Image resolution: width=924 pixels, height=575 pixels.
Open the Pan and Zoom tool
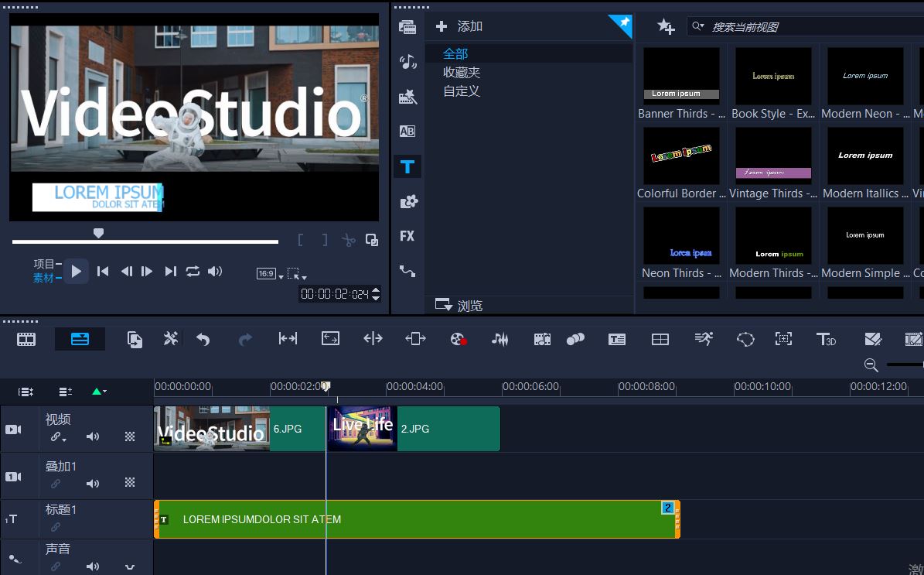point(783,338)
